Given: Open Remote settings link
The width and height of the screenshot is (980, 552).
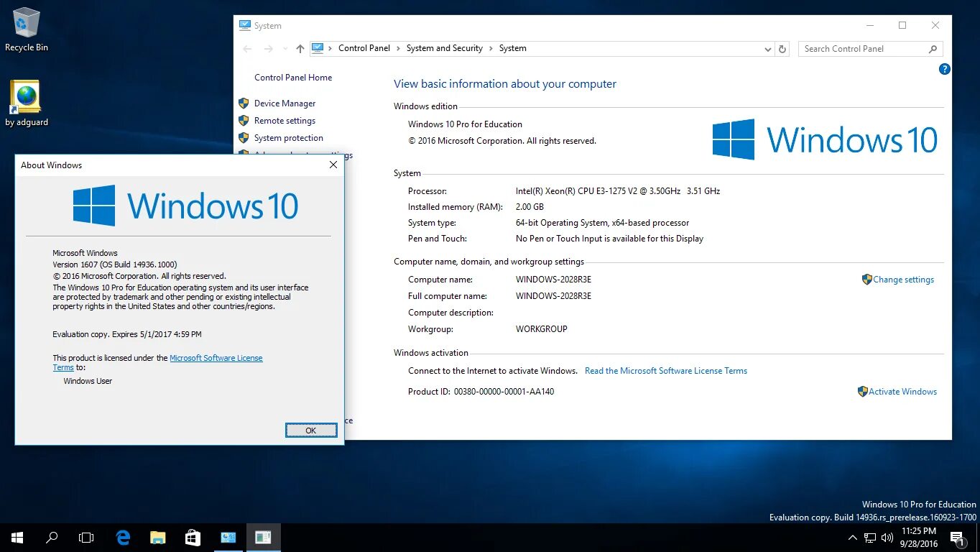Looking at the screenshot, I should [x=285, y=121].
